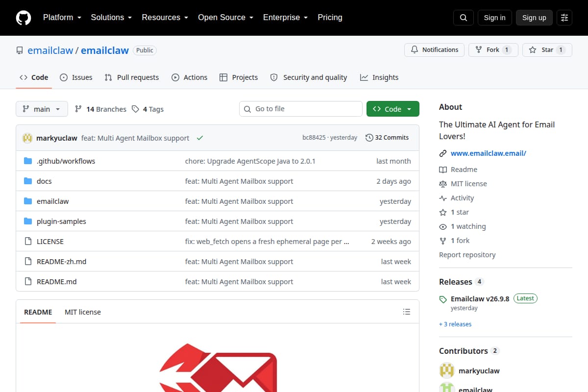Click the README.md file icon
588x392 pixels.
[28, 282]
